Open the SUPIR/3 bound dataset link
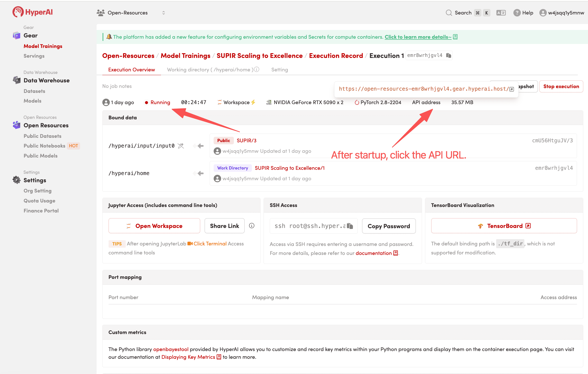The width and height of the screenshot is (588, 374). coord(247,141)
